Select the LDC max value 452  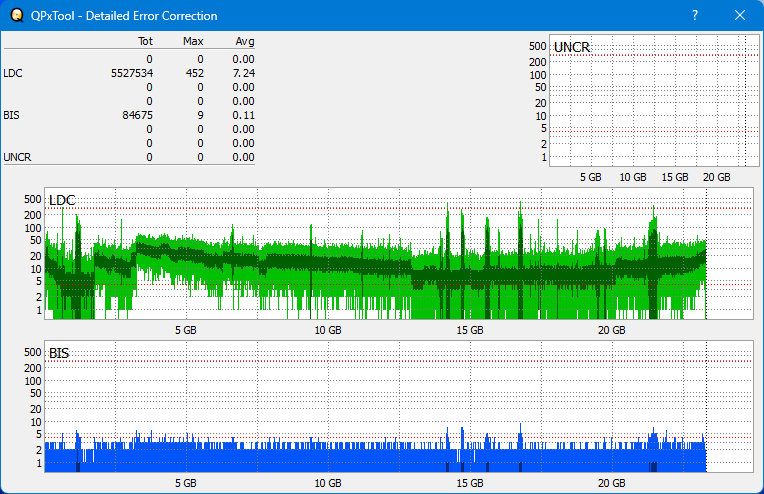pos(194,73)
